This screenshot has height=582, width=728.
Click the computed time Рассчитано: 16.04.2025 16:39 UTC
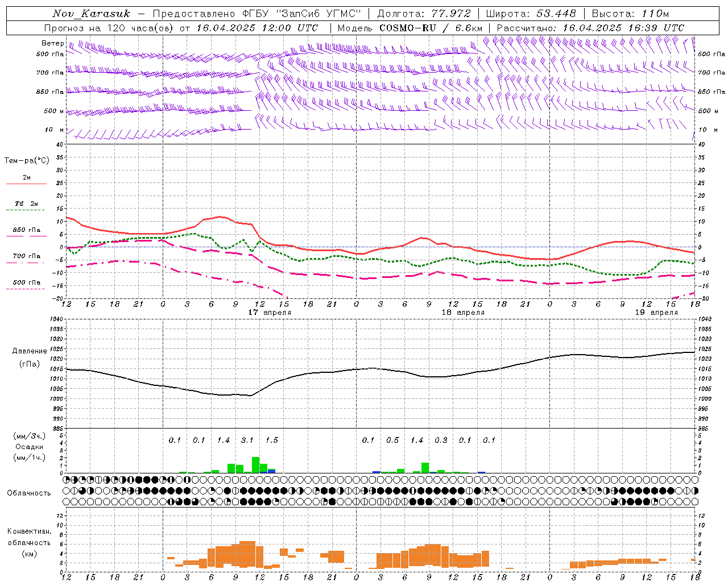coord(590,28)
